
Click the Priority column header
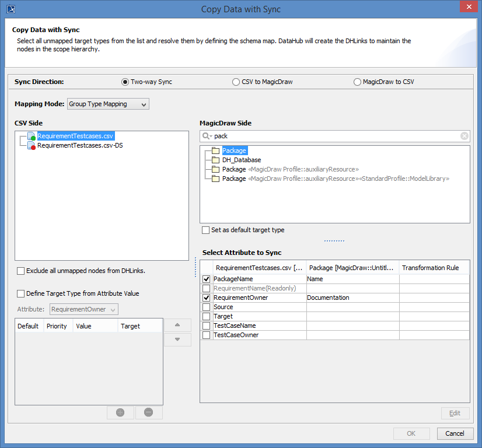(x=57, y=326)
